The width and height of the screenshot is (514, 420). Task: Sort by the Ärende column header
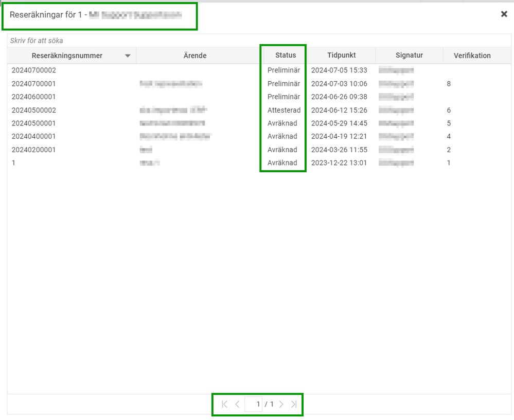coord(194,56)
